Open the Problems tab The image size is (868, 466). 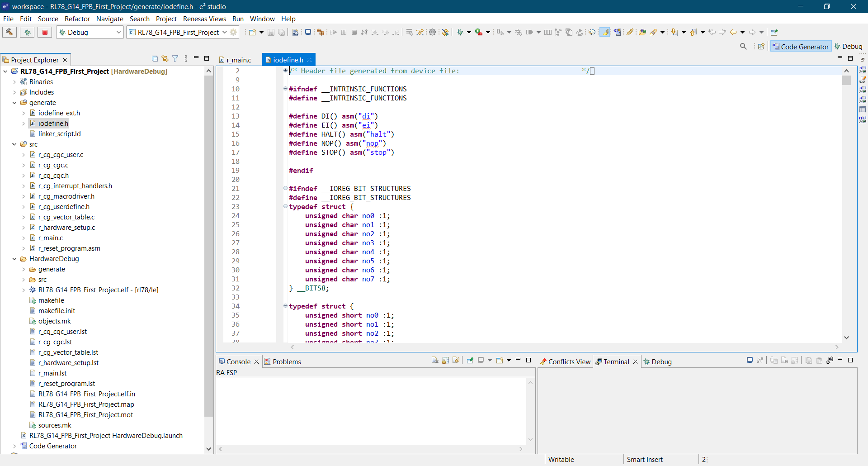click(x=286, y=361)
